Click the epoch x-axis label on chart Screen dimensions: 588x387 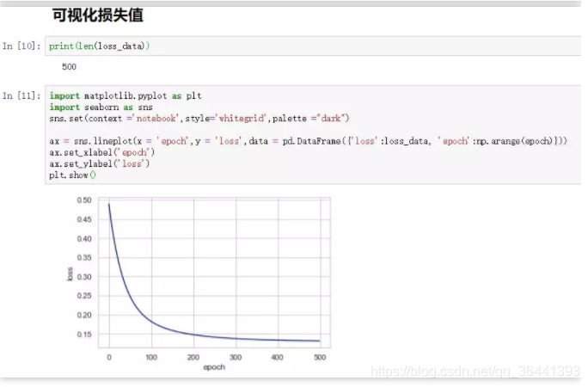click(215, 367)
